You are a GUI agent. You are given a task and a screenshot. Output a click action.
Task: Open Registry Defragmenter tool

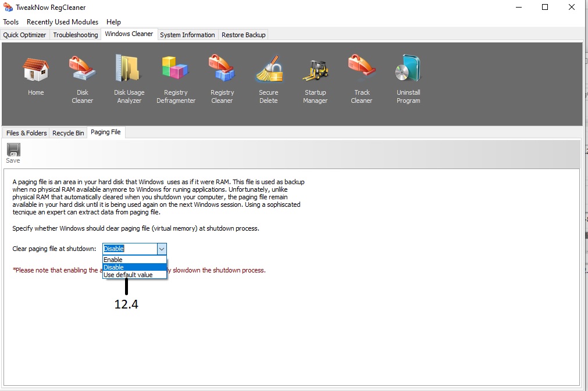[175, 69]
